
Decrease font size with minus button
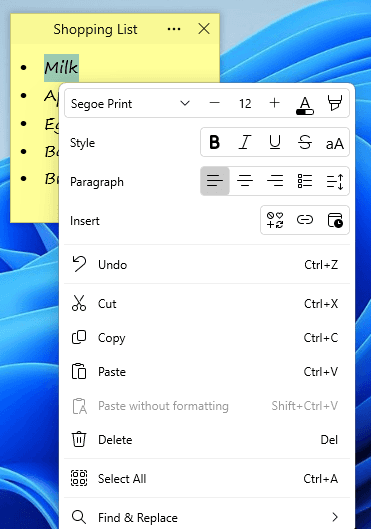coord(215,103)
